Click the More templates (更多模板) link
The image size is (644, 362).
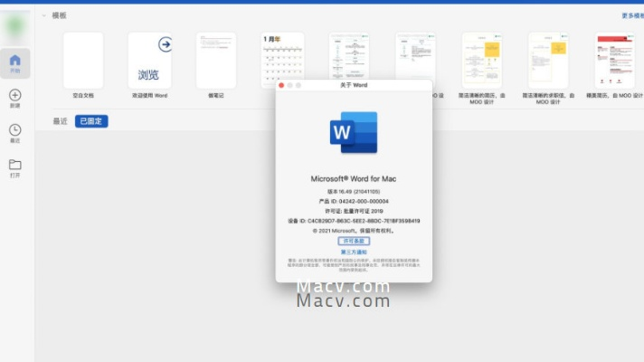[632, 15]
